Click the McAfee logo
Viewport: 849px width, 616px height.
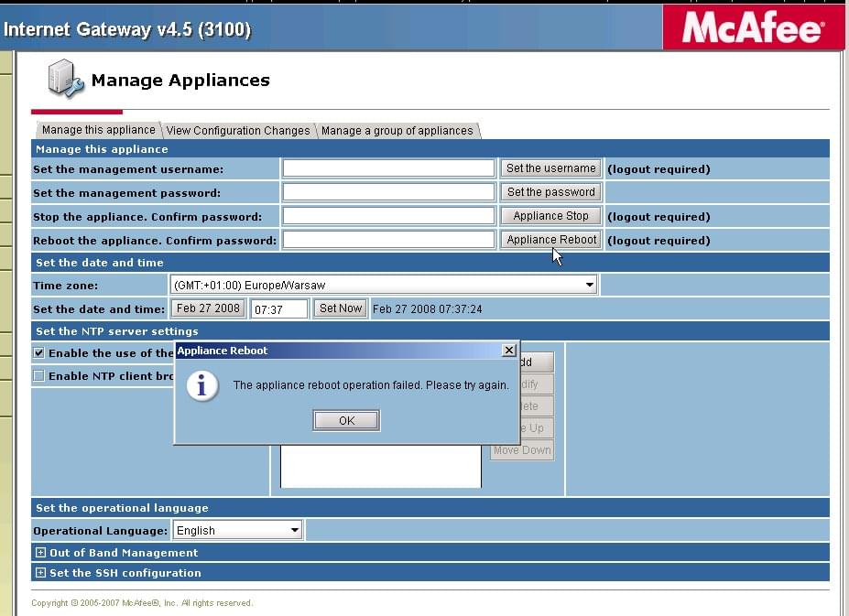coord(753,27)
